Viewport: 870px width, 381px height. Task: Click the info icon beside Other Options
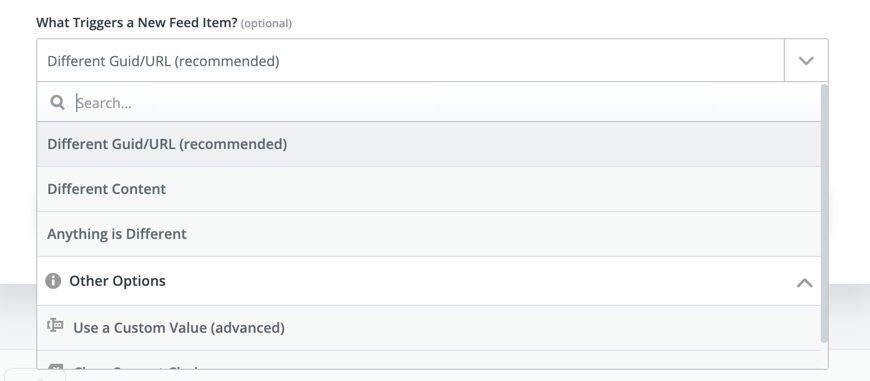tap(53, 281)
